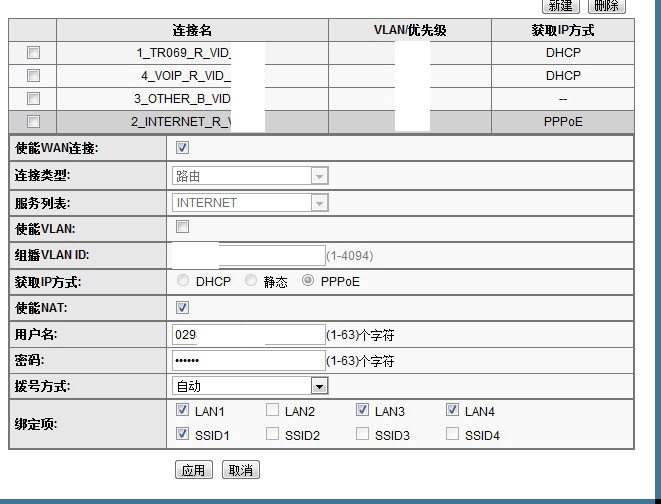Check the box for 4_VOIP_R_VID row

click(33, 75)
